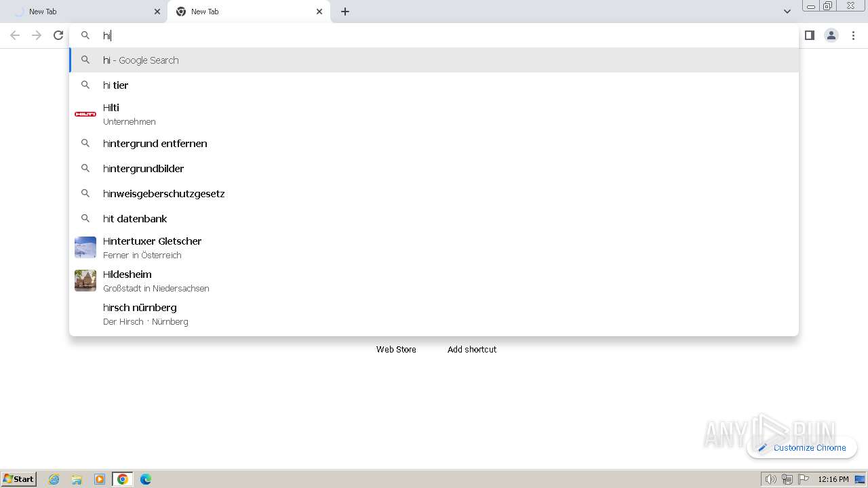The width and height of the screenshot is (868, 488).
Task: Choose the Hildesheim suggestion
Action: (434, 281)
